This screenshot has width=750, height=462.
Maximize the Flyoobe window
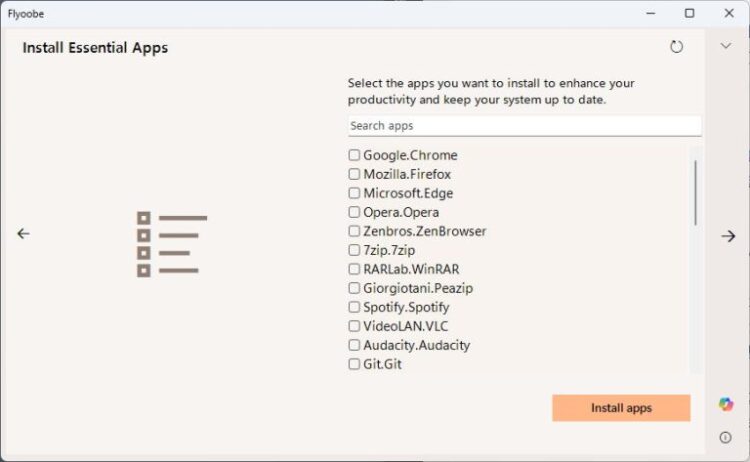[x=689, y=13]
